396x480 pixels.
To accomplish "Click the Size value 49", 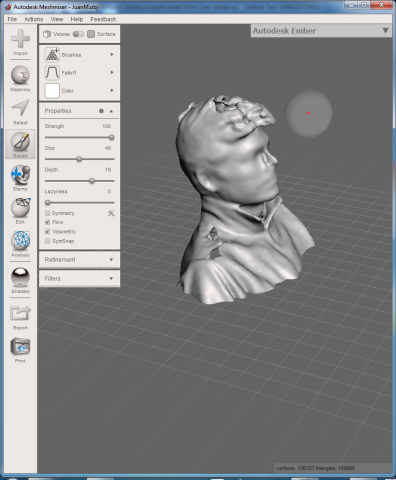I will click(108, 148).
